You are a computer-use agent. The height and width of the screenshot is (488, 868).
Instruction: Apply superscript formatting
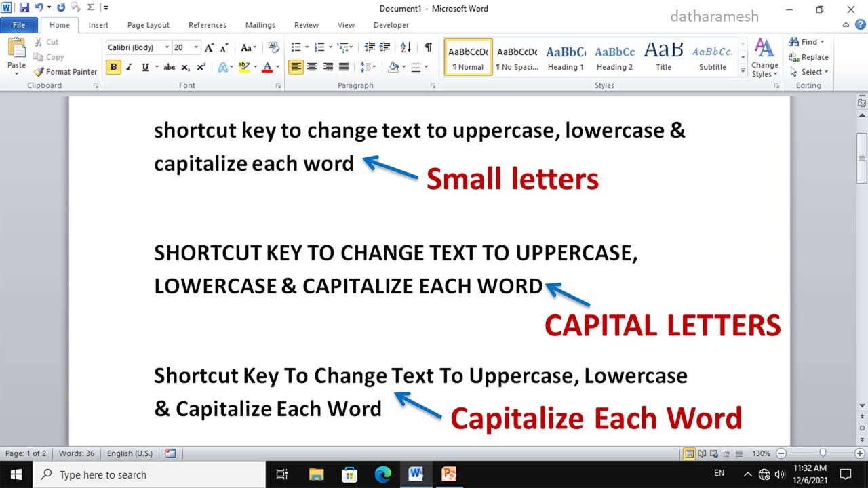pyautogui.click(x=201, y=67)
